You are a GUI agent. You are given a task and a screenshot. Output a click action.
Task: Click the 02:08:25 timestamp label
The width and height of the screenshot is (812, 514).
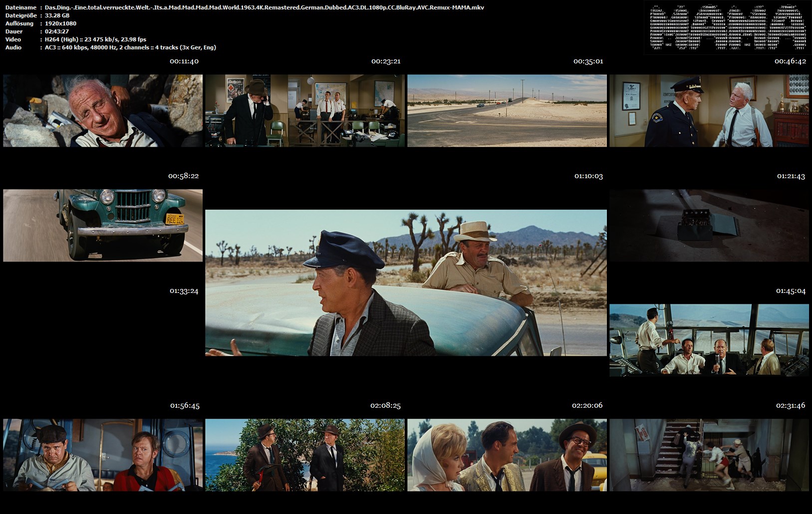tap(385, 406)
